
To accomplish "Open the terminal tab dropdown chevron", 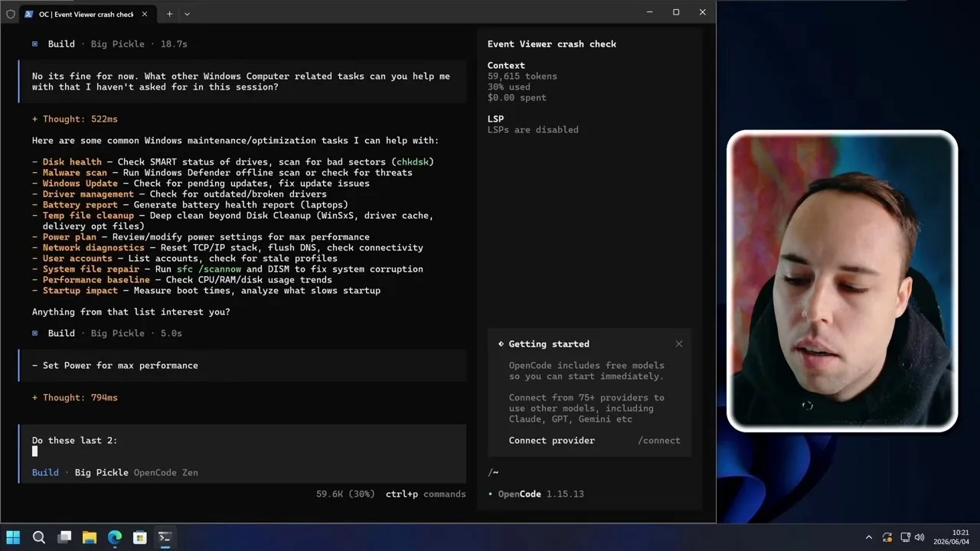I will click(187, 14).
